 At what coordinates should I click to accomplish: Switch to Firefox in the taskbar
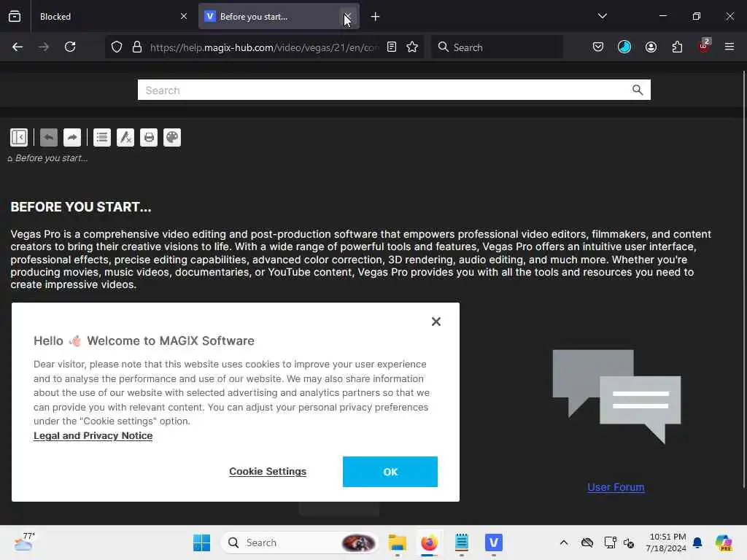point(429,542)
